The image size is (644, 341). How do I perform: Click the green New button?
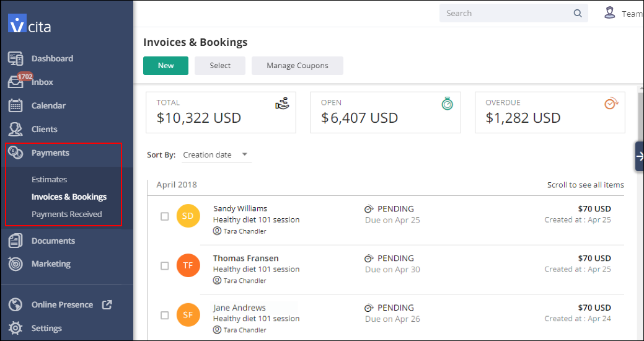click(x=165, y=66)
